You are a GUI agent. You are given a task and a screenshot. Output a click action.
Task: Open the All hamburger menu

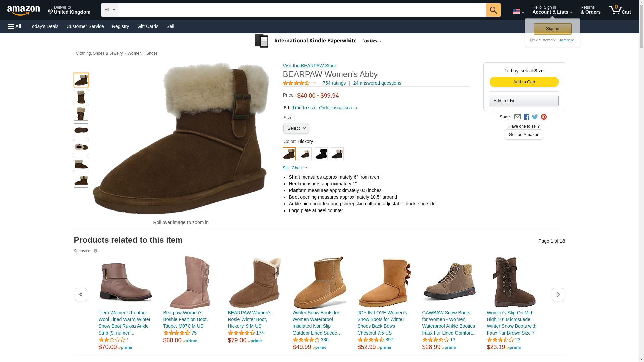pos(15,26)
